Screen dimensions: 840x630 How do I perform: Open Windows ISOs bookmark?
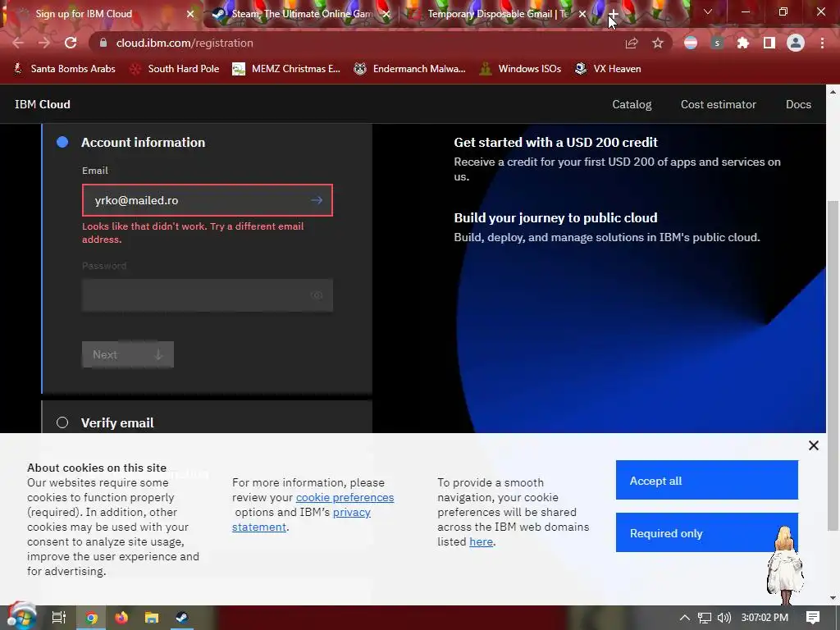tap(521, 69)
